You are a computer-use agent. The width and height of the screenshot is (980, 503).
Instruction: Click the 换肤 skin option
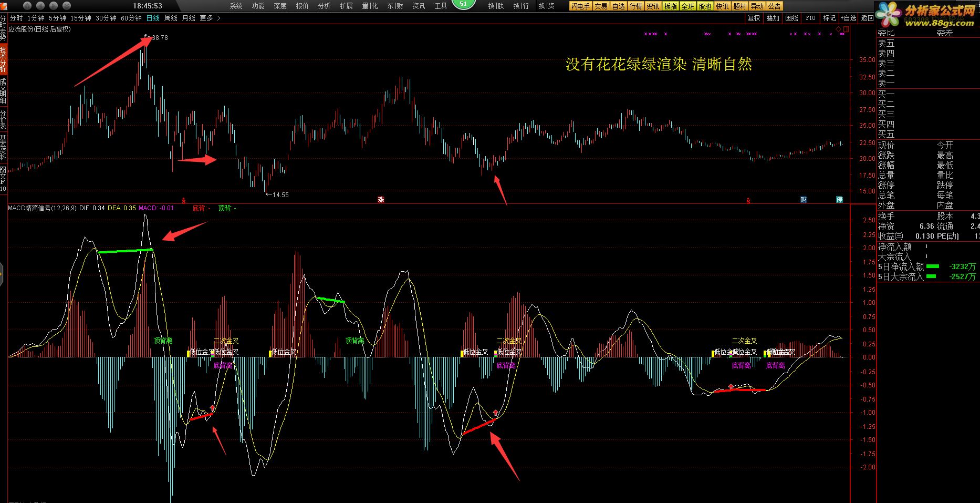coord(496,6)
